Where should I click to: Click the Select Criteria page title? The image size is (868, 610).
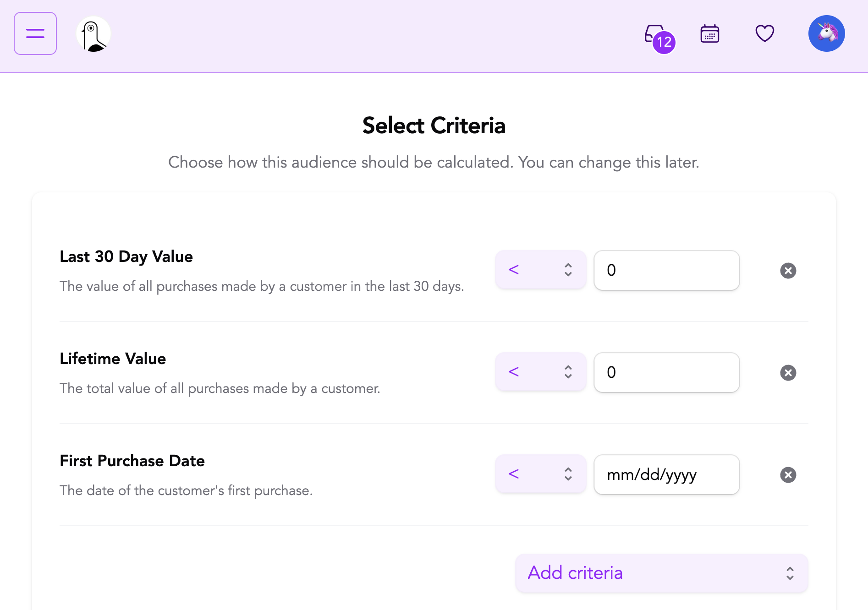[x=434, y=125]
